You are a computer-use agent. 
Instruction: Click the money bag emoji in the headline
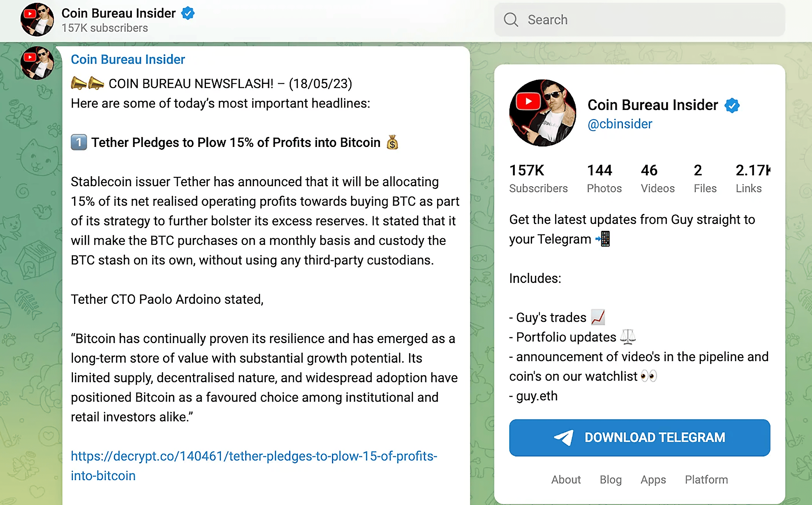(392, 142)
